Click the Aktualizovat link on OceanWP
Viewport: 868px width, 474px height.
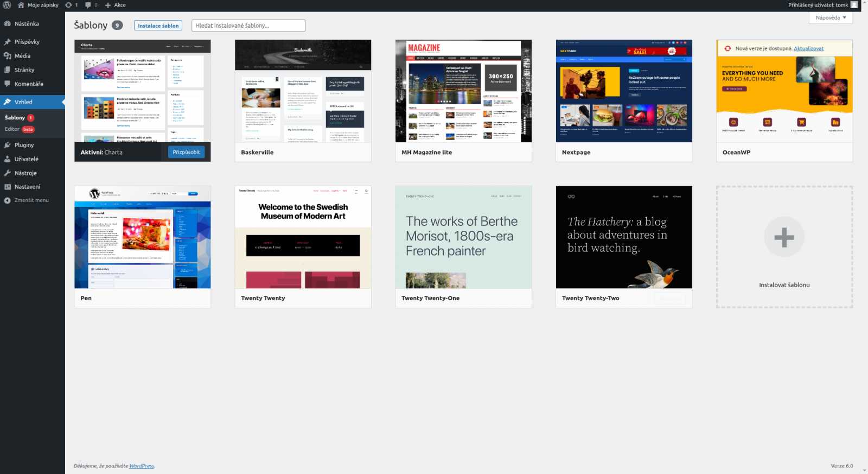[x=808, y=48]
